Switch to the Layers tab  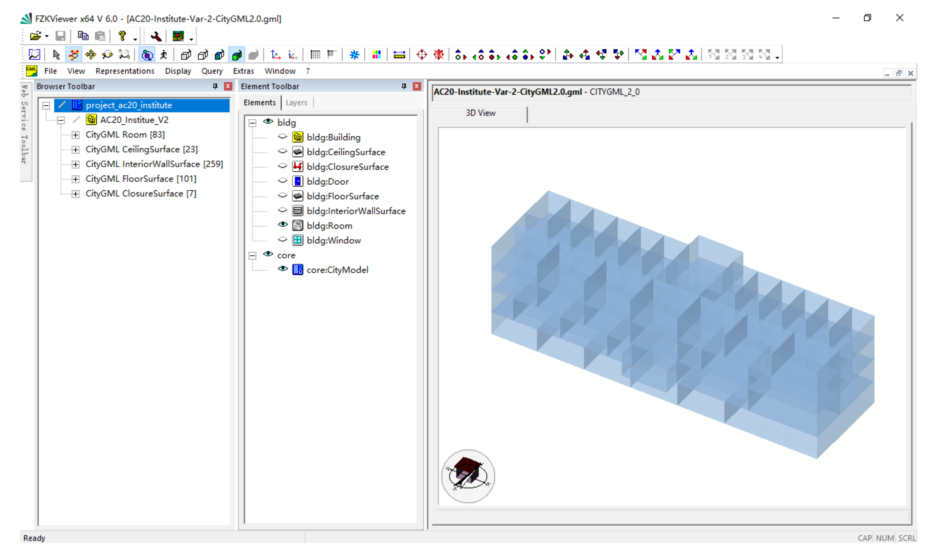(x=296, y=103)
